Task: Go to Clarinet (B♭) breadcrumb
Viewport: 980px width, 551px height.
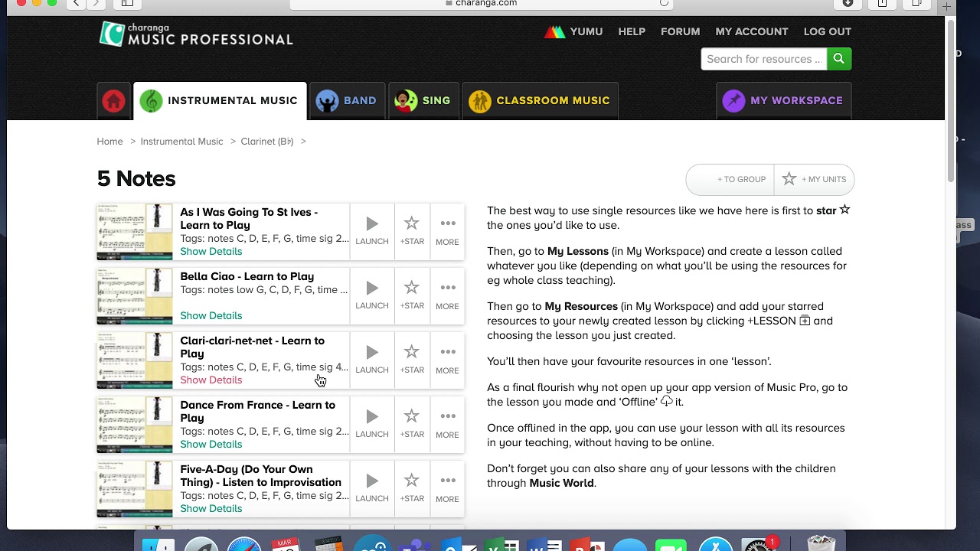Action: pyautogui.click(x=267, y=142)
